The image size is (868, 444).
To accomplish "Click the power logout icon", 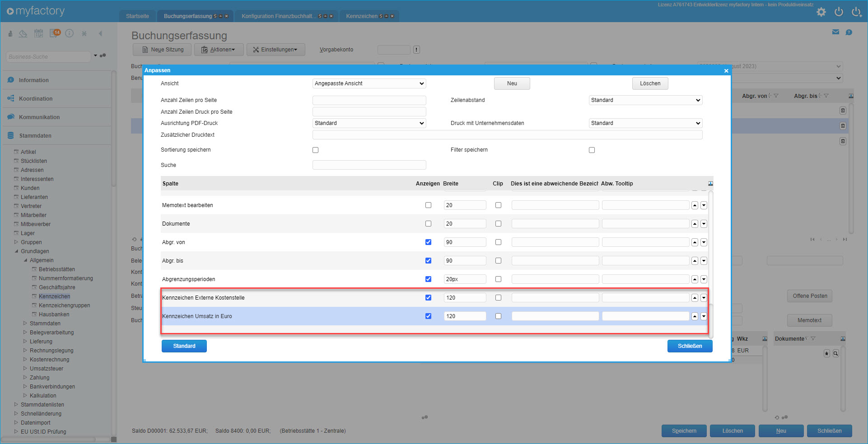I will (x=839, y=12).
